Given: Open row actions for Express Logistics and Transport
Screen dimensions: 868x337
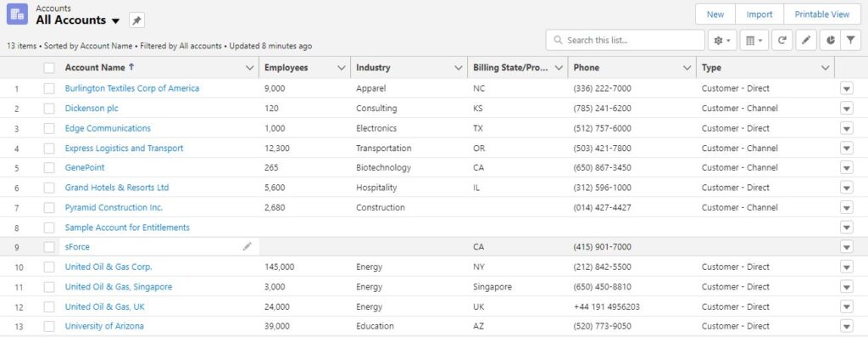Looking at the screenshot, I should pyautogui.click(x=847, y=149).
